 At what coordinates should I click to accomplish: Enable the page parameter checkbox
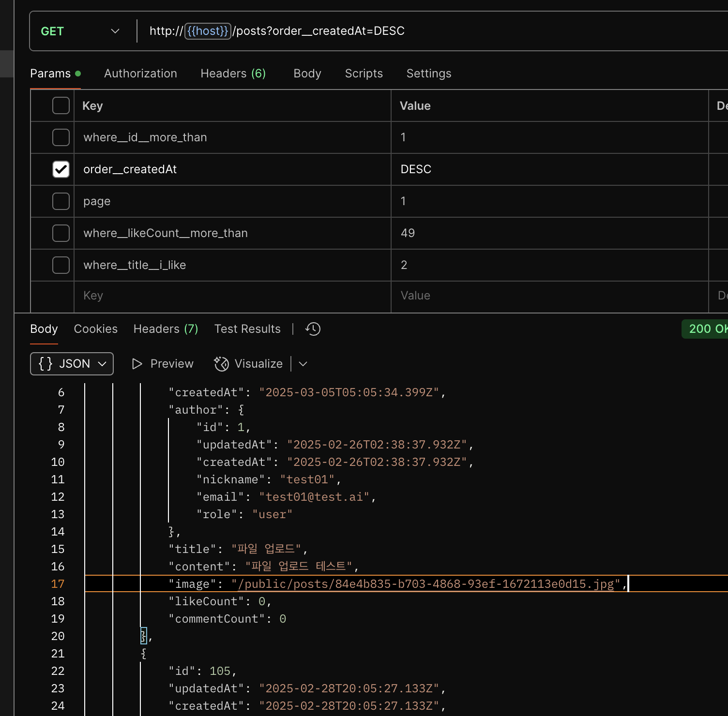[61, 201]
